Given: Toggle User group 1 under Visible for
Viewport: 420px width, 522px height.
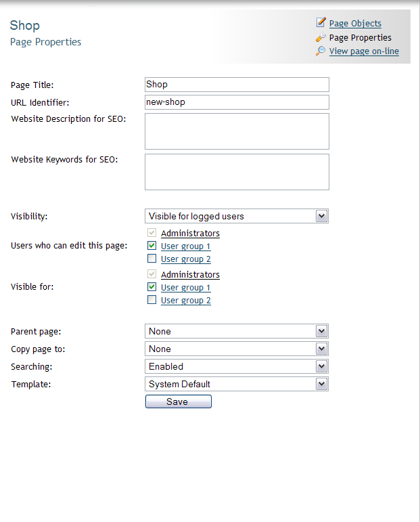Looking at the screenshot, I should 152,287.
